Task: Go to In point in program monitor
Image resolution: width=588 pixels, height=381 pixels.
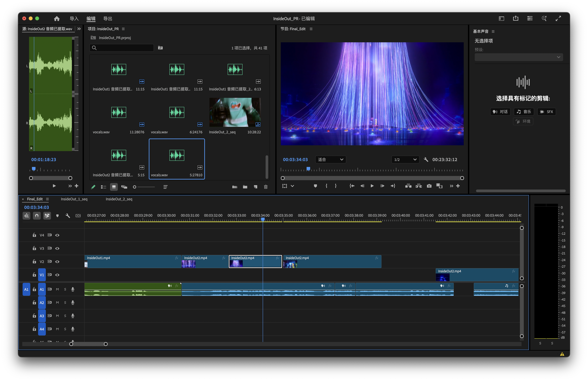Action: click(352, 186)
